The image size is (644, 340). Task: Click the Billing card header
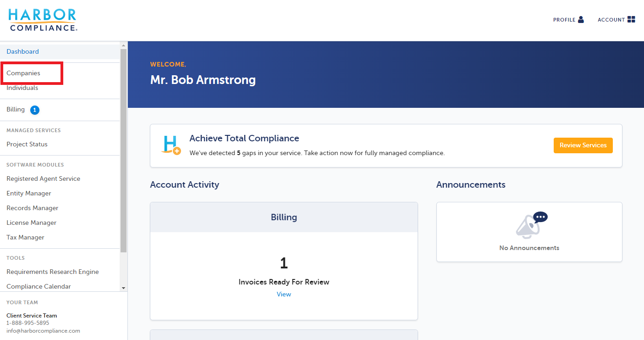[284, 217]
